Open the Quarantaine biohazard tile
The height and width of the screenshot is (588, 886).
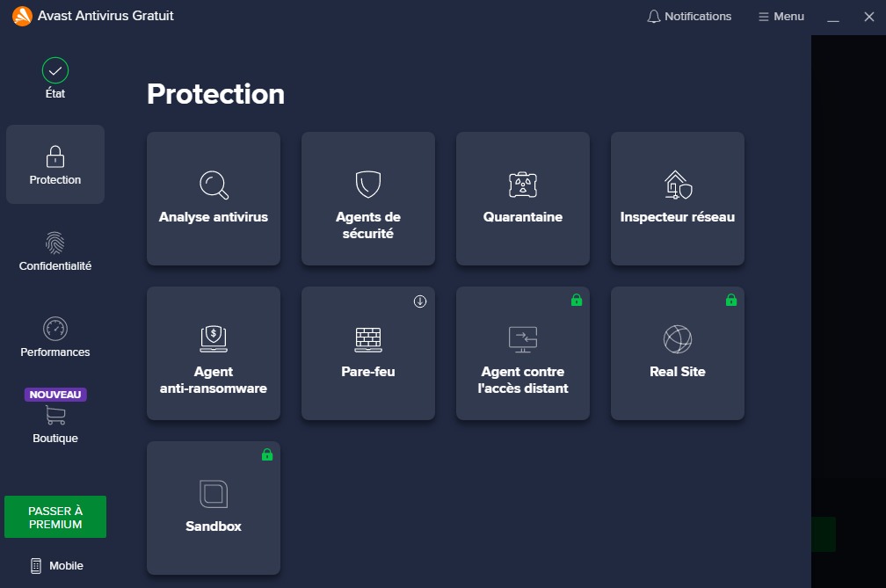tap(523, 199)
